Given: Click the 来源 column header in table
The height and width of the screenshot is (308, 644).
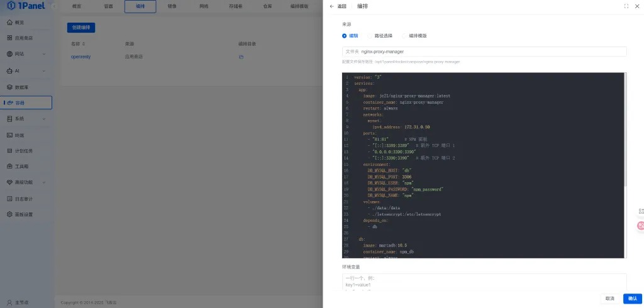Looking at the screenshot, I should click(x=130, y=44).
